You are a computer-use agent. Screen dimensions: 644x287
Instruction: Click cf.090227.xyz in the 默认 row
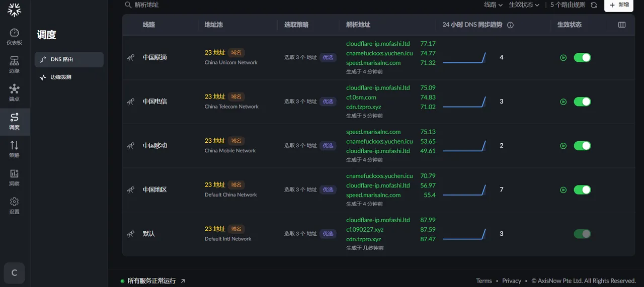pos(364,230)
